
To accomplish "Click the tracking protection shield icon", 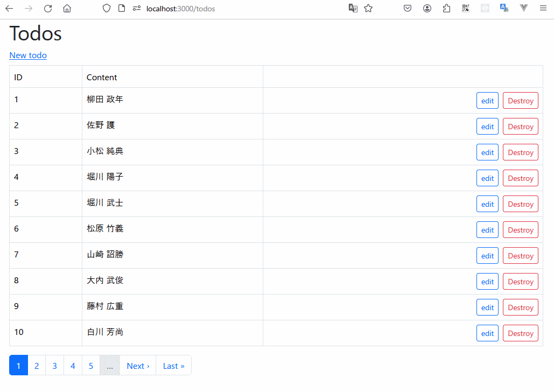I will pos(107,9).
